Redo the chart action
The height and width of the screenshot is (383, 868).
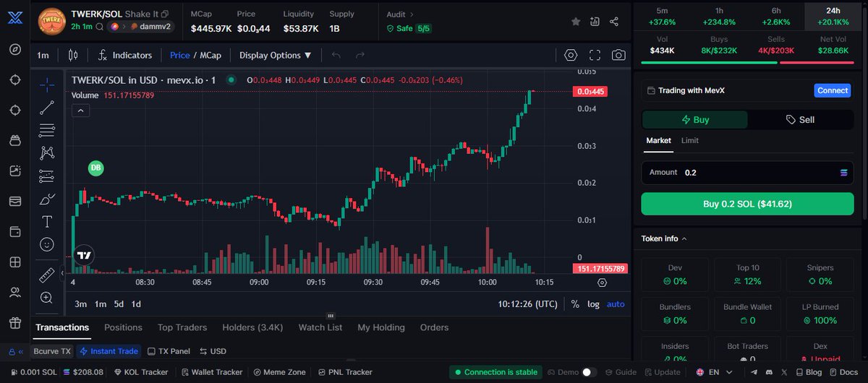[x=359, y=55]
